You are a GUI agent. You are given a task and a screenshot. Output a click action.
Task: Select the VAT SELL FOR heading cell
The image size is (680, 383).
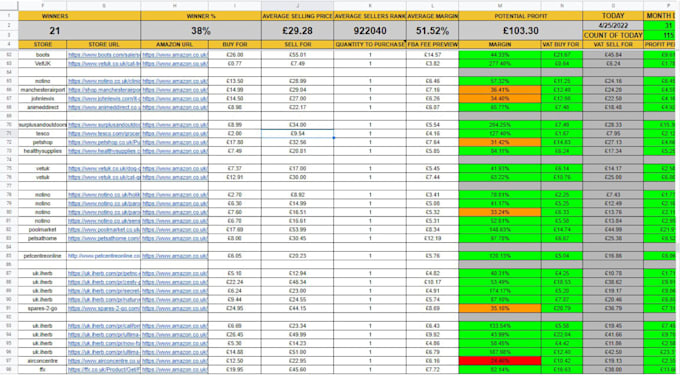(x=613, y=45)
